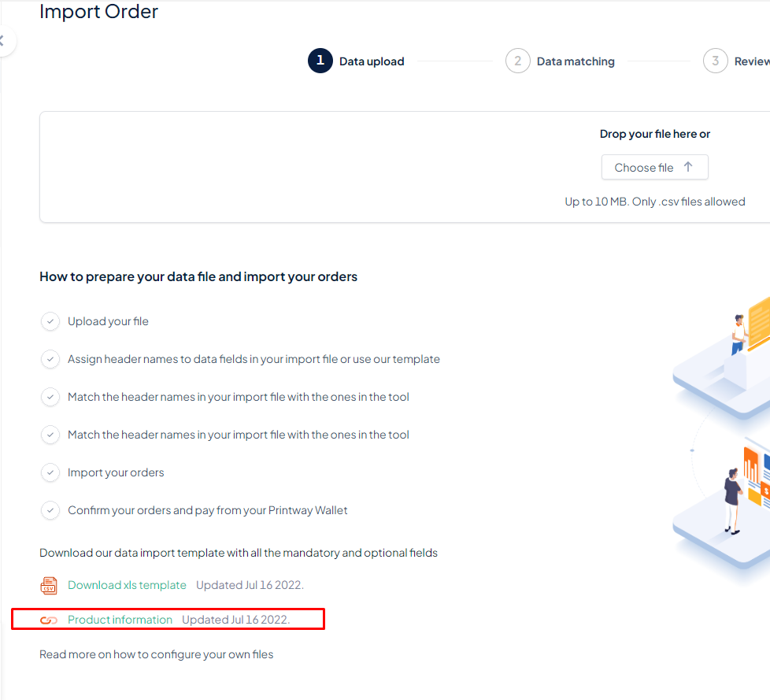The width and height of the screenshot is (770, 700).
Task: Select the Review step circle
Action: click(715, 61)
